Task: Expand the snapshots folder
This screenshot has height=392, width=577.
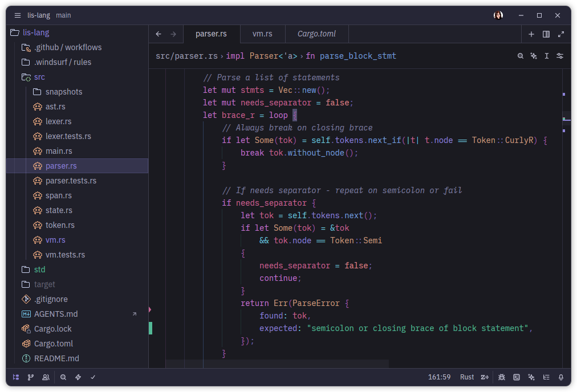Action: coord(78,92)
